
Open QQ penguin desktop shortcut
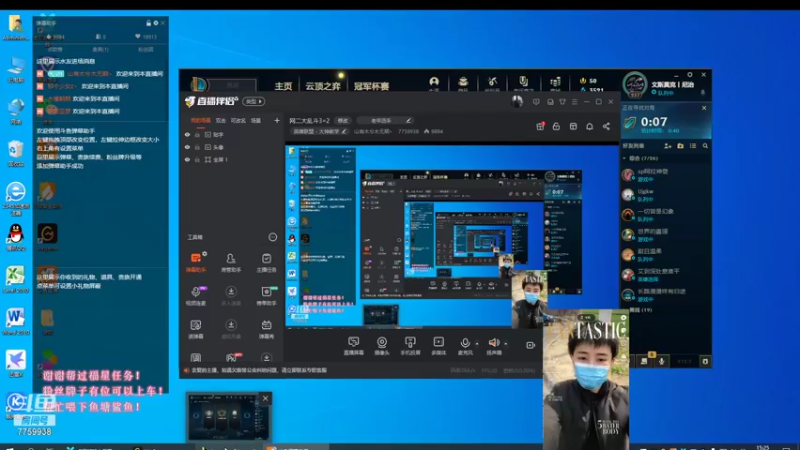click(15, 238)
